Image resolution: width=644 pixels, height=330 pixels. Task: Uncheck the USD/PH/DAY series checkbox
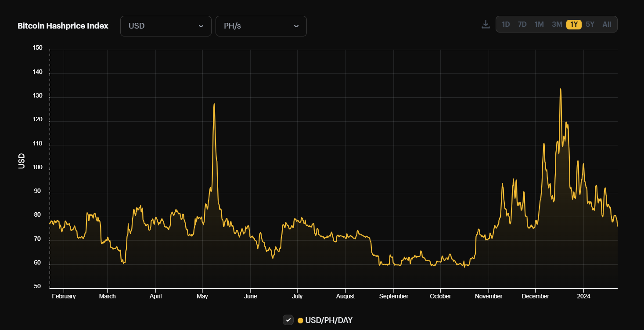288,320
